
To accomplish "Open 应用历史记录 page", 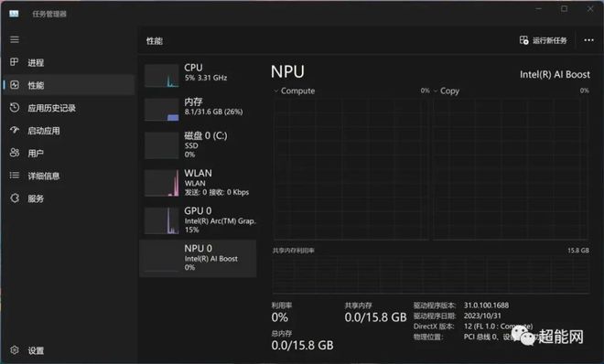I will point(51,108).
